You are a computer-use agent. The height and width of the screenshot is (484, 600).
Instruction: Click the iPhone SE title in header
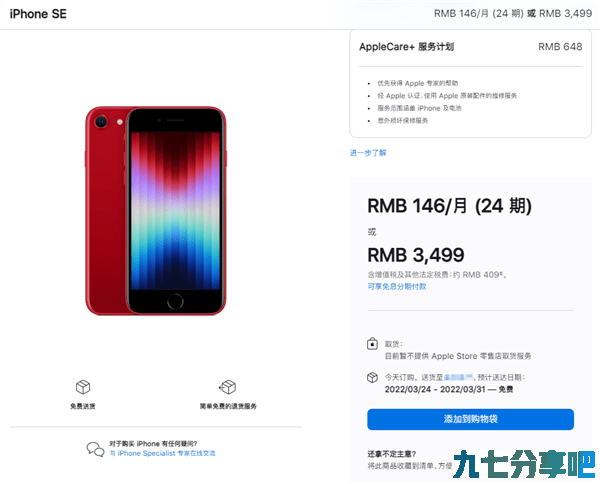point(38,14)
